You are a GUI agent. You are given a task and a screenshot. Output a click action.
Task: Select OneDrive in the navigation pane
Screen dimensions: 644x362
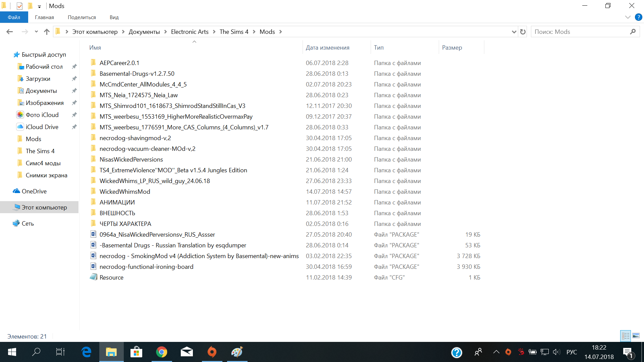[x=34, y=191]
